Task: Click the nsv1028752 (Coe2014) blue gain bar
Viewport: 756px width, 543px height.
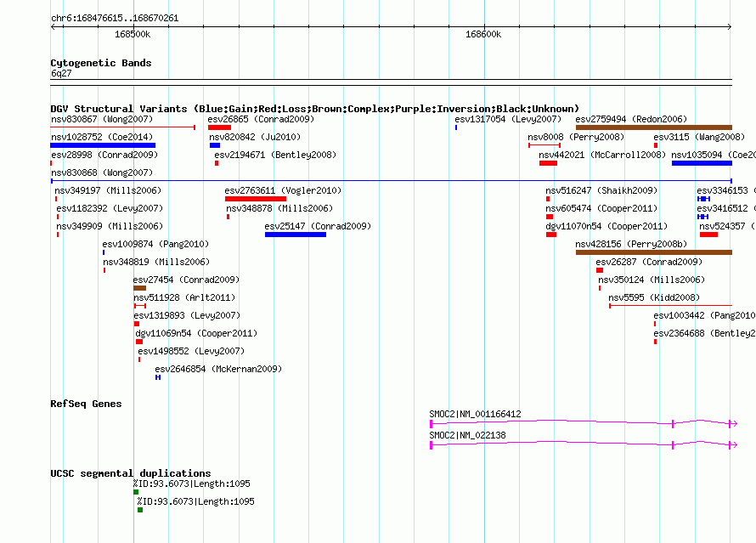Action: pyautogui.click(x=103, y=145)
